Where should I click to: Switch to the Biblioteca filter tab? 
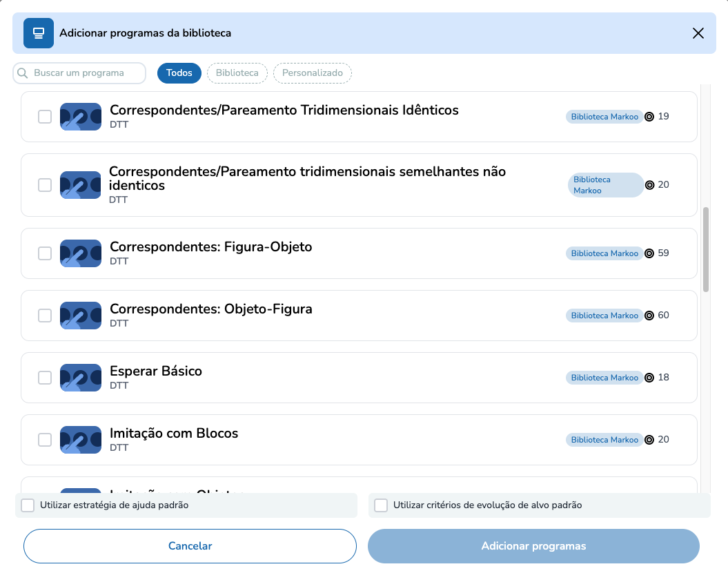click(237, 73)
